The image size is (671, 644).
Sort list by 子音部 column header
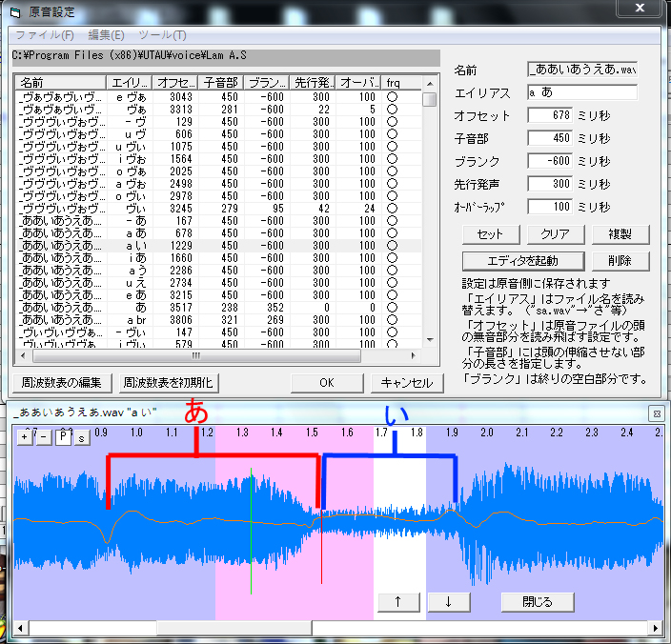point(221,83)
